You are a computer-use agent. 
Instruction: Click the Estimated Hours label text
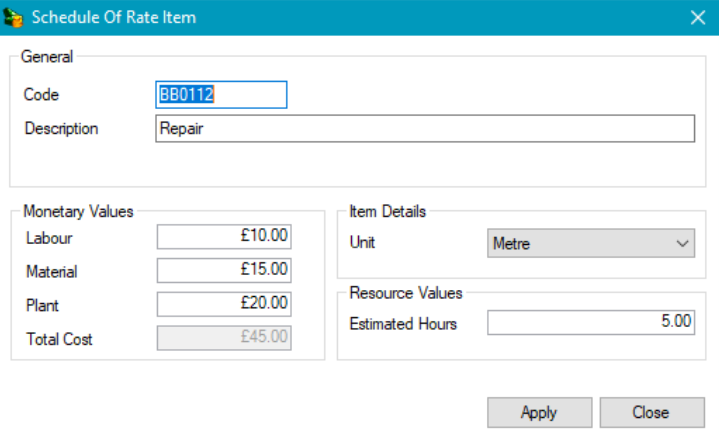point(403,323)
